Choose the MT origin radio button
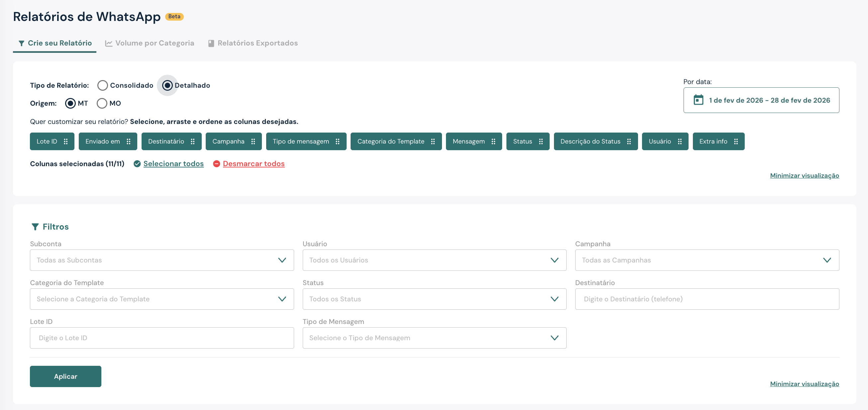The image size is (868, 410). (x=70, y=103)
